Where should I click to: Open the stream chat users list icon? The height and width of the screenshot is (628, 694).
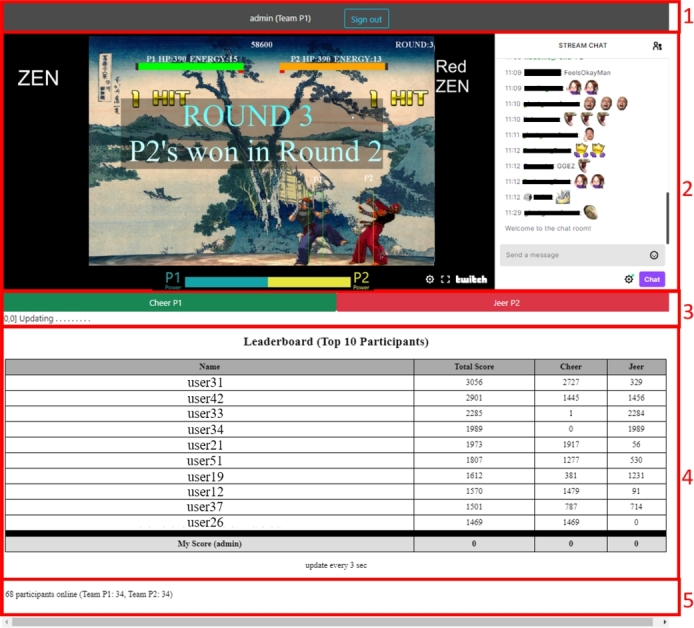pyautogui.click(x=657, y=46)
